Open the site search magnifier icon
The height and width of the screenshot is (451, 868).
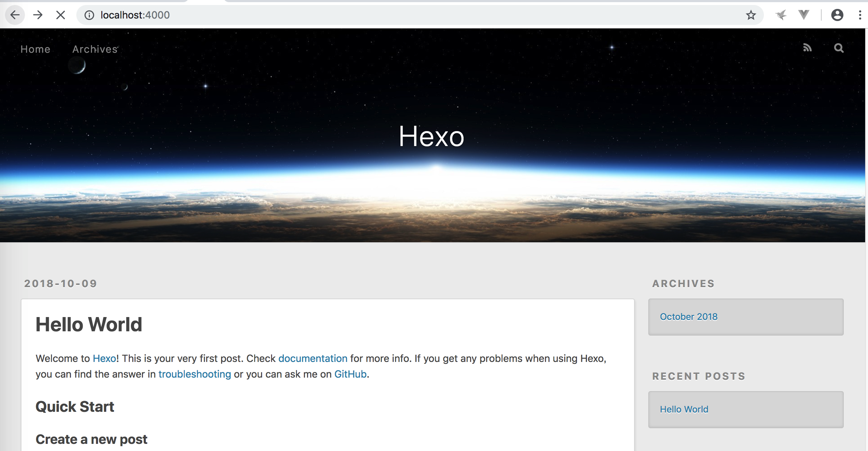pos(839,48)
